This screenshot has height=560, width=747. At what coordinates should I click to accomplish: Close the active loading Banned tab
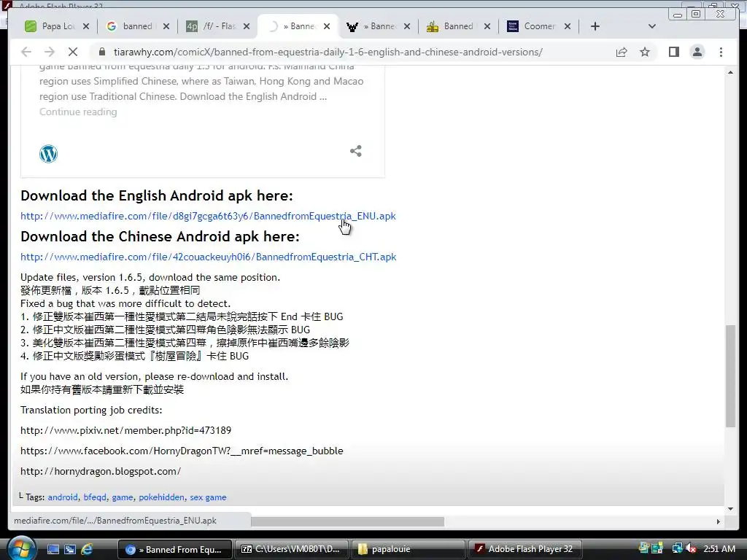click(327, 26)
